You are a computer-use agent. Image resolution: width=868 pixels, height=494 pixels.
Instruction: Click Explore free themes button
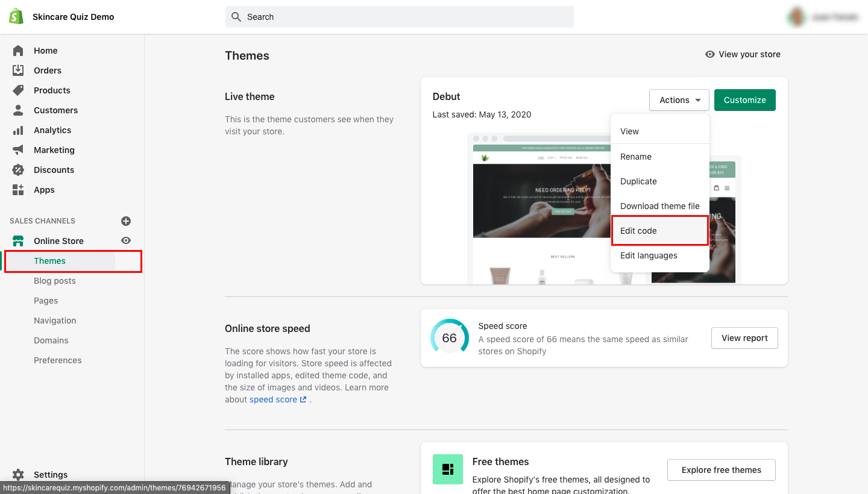tap(722, 470)
